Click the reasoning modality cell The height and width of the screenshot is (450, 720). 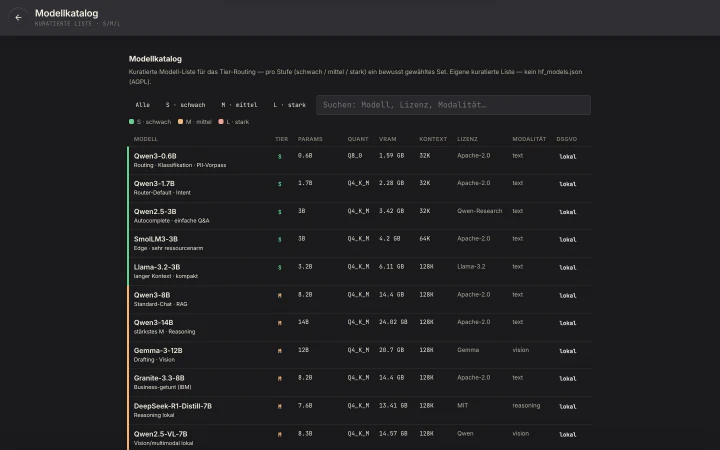coord(526,405)
